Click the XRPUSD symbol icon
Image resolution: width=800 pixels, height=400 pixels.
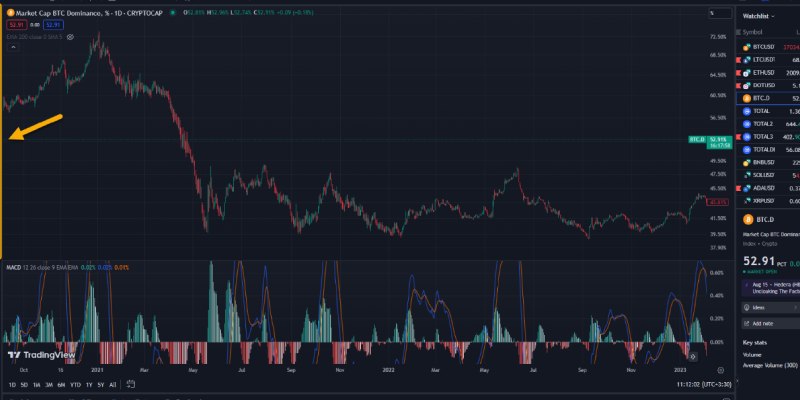click(747, 200)
